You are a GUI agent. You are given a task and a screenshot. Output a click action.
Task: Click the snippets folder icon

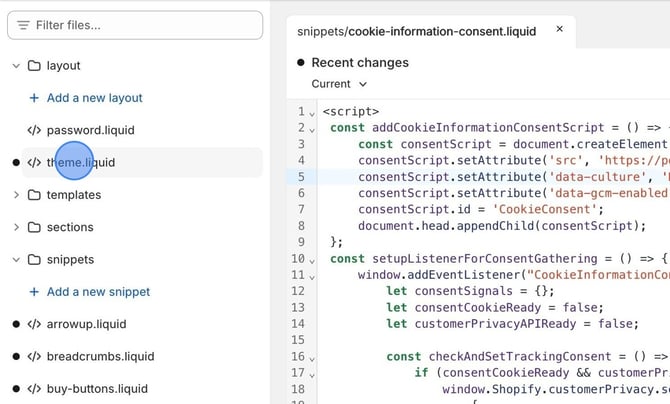tap(34, 260)
